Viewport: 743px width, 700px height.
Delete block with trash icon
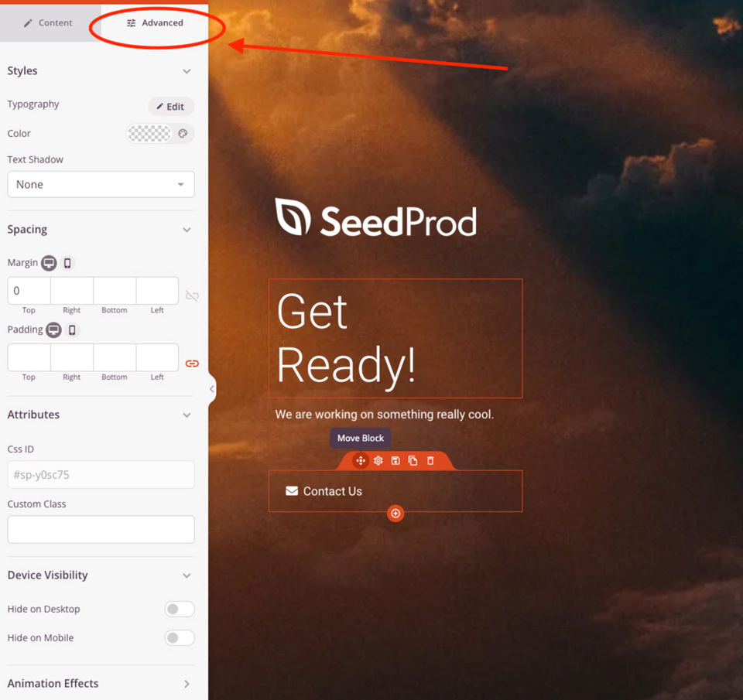[430, 460]
